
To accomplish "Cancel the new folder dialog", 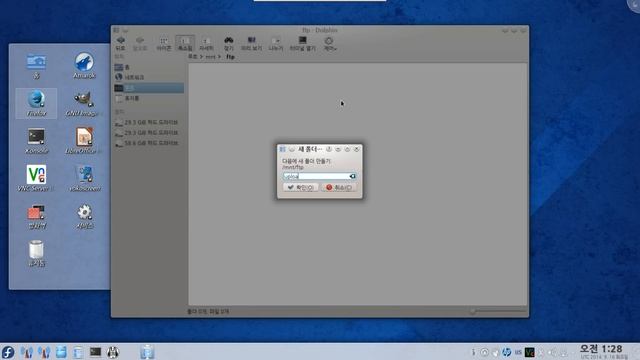I will (339, 187).
